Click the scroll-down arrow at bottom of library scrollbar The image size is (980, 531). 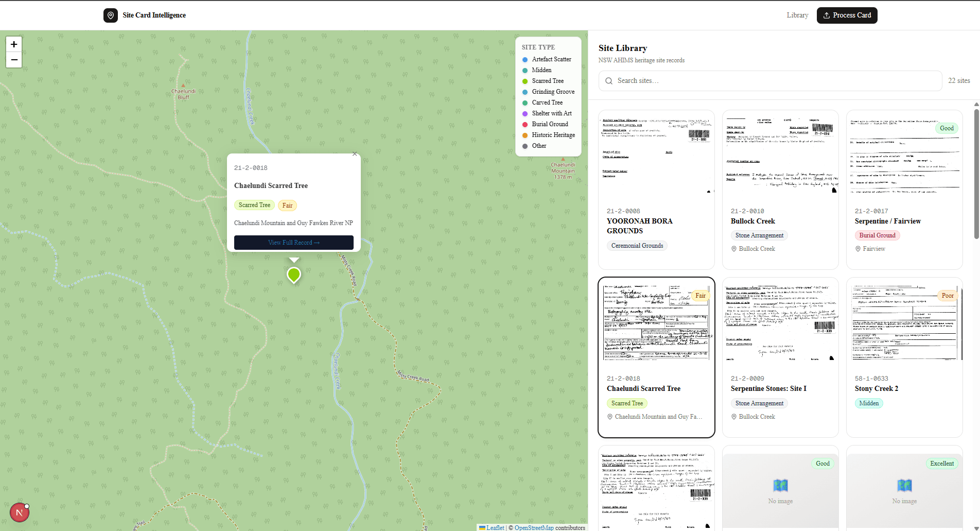975,527
